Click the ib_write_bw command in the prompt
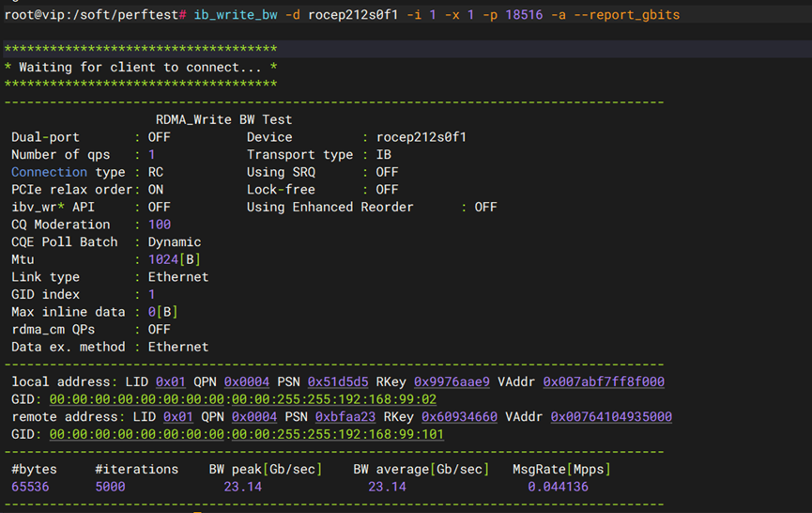This screenshot has height=513, width=812. point(235,15)
